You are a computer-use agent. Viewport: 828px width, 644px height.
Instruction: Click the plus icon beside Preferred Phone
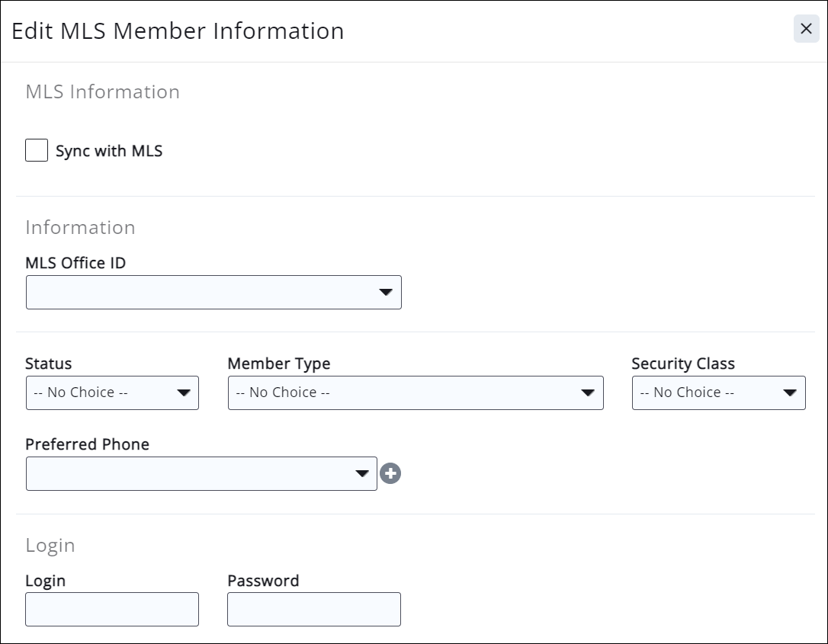(390, 474)
